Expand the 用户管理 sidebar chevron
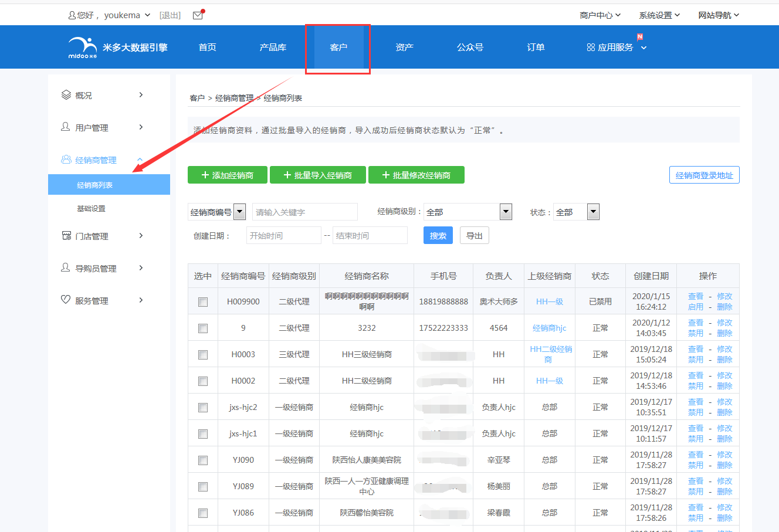Screen dimensions: 779x532 (x=141, y=127)
